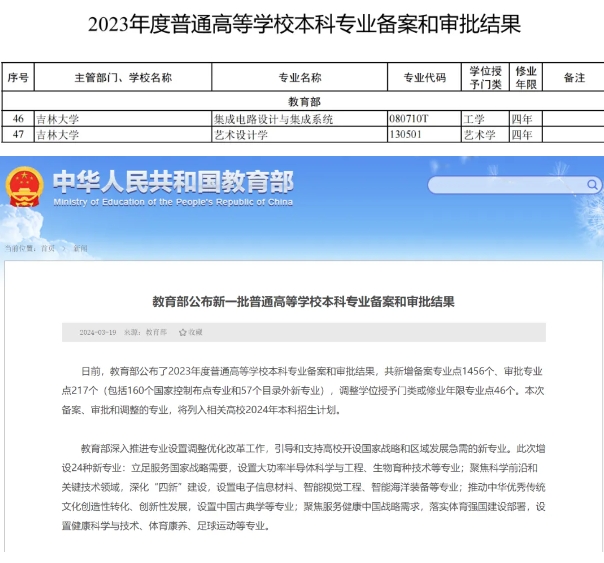The width and height of the screenshot is (604, 563).
Task: Click the 中华人民共和国教育部 site title
Action: click(x=173, y=182)
